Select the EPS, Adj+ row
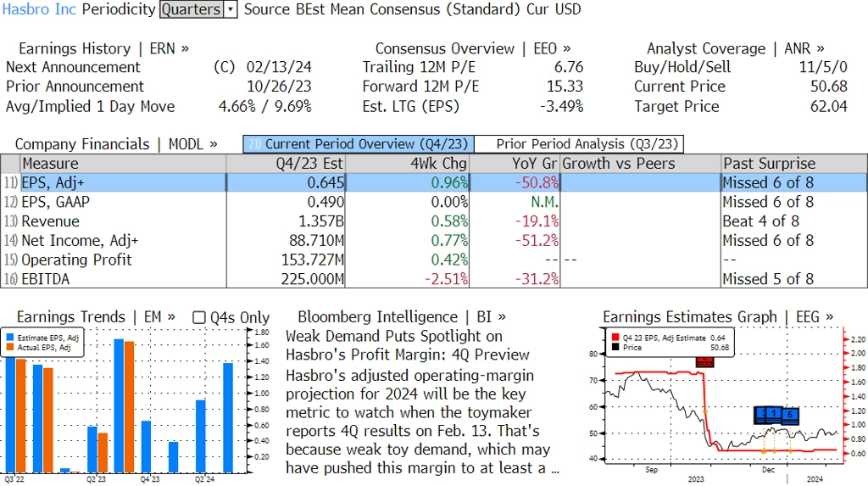This screenshot has width=868, height=486. click(x=434, y=183)
